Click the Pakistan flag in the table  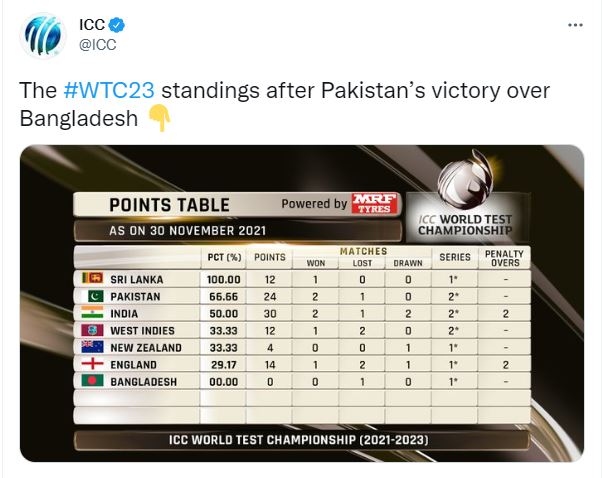click(93, 296)
